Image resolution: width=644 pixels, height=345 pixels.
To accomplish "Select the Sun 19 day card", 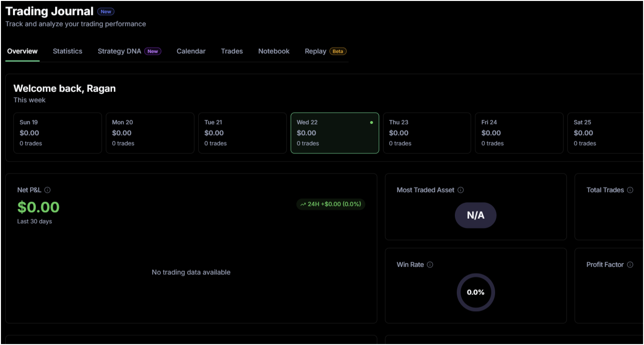I will pos(57,133).
